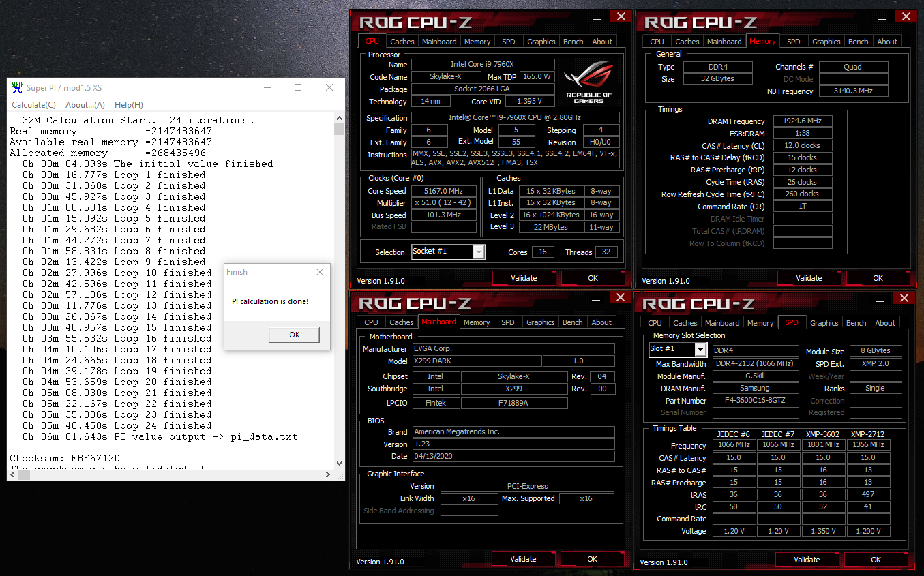This screenshot has width=924, height=576.
Task: Switch to Caches tab in CPU window
Action: (x=402, y=42)
